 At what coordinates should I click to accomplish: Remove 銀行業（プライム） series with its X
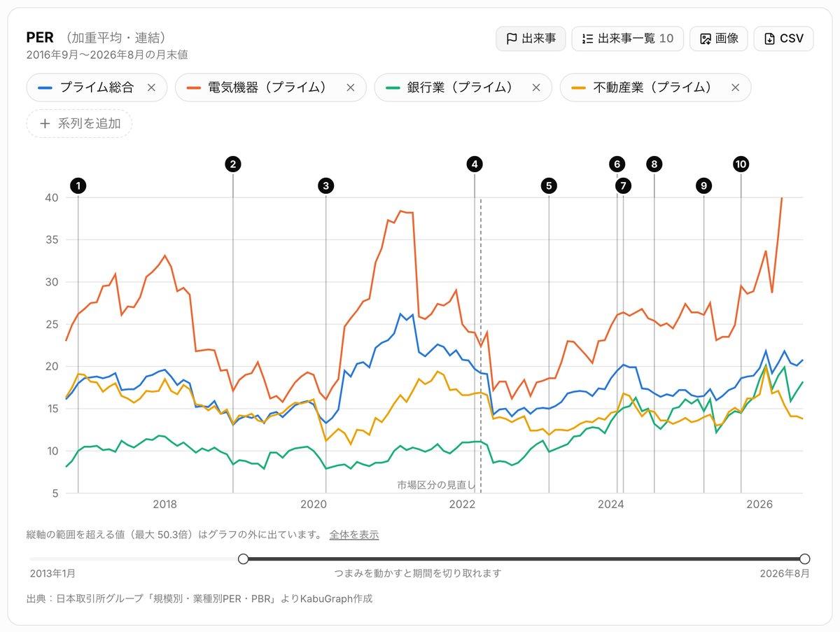(x=536, y=87)
